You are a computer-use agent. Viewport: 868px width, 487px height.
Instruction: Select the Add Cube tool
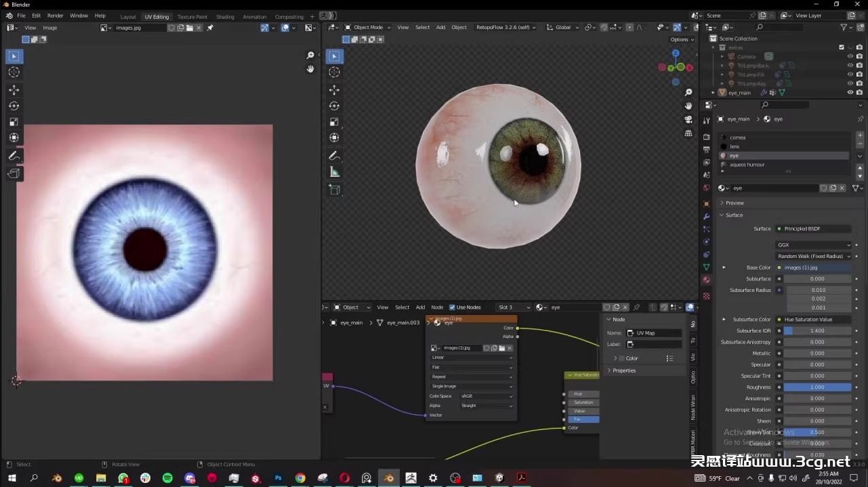coord(334,190)
